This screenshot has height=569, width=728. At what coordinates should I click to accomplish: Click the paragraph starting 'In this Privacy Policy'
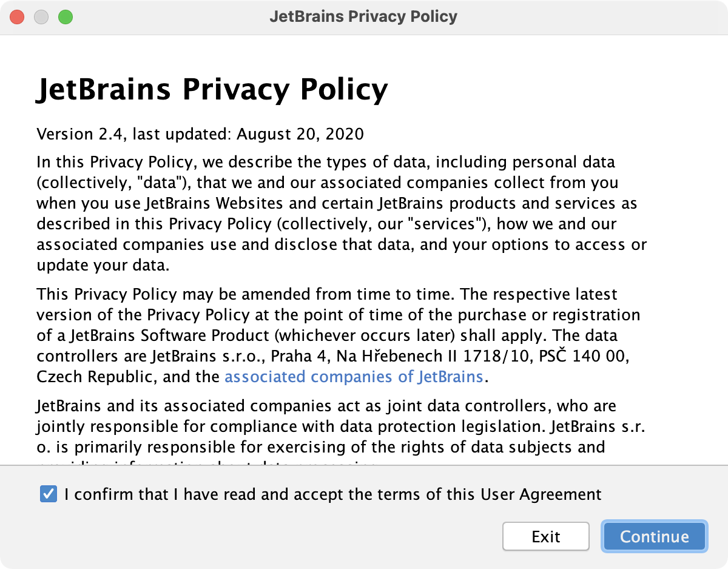click(342, 214)
